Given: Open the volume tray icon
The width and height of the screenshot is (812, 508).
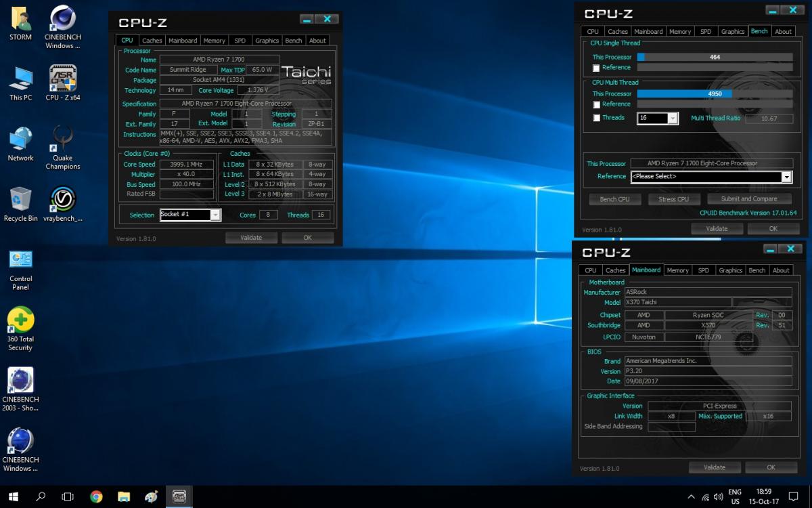Looking at the screenshot, I should tap(719, 496).
